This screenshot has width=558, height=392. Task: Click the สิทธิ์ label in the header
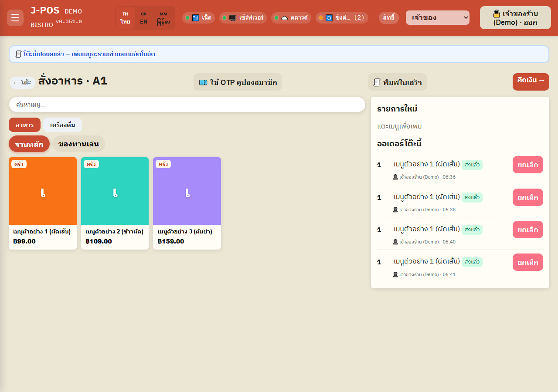point(389,18)
